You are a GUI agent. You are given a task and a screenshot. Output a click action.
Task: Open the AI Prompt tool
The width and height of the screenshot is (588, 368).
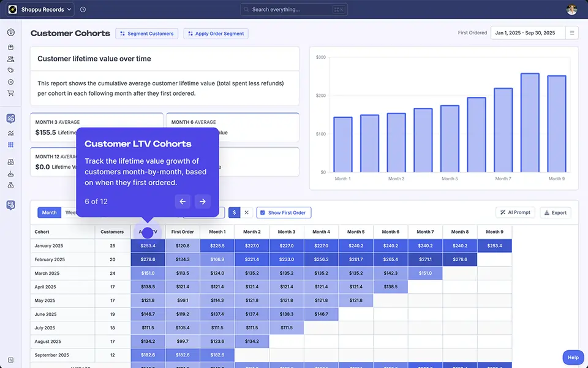515,212
